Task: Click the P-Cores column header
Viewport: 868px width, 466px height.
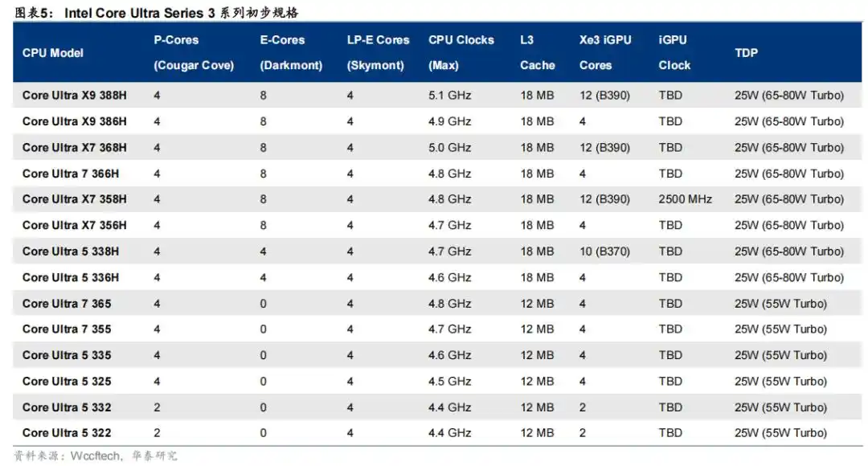Action: [194, 53]
